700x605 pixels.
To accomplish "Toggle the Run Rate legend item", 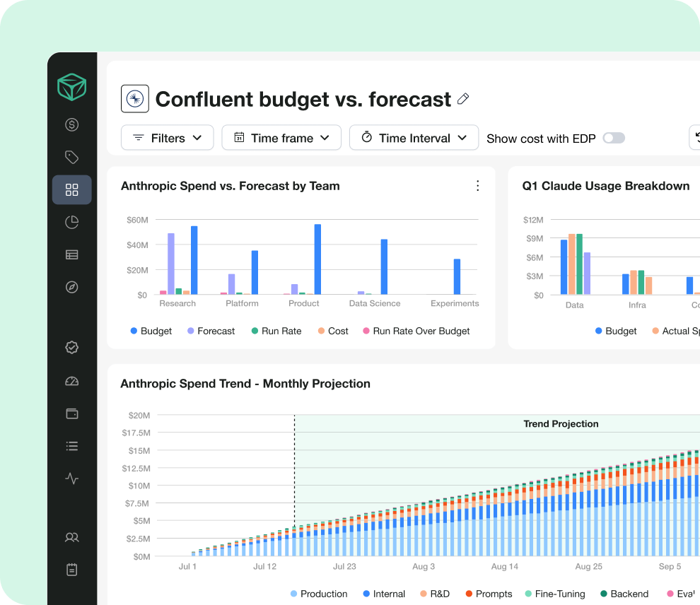I will [x=276, y=331].
